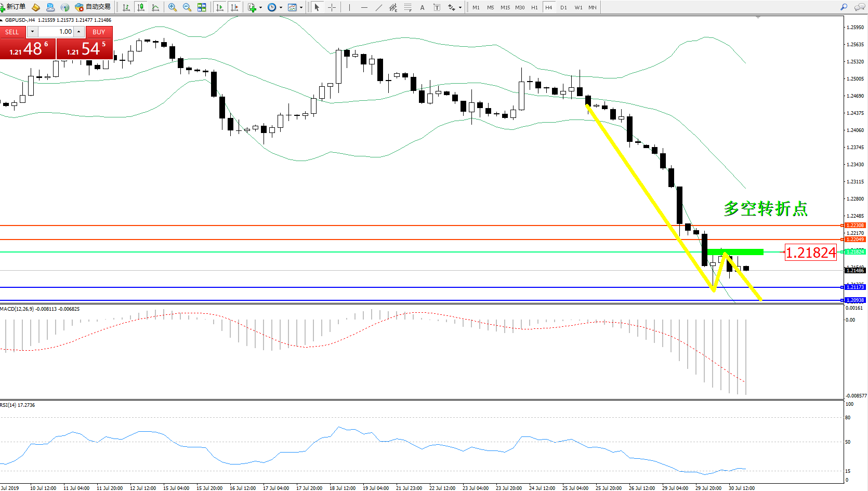Select the crosshair cursor tool
The image size is (868, 491).
point(332,7)
